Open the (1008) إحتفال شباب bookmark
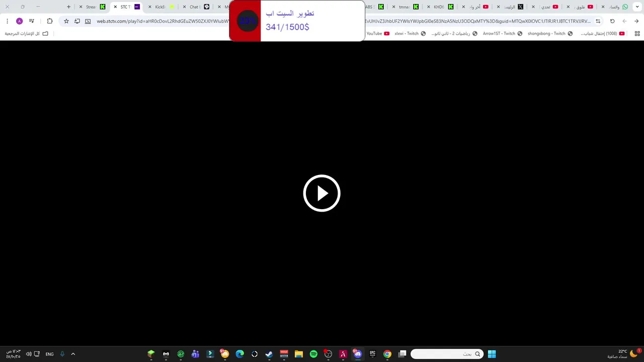 [x=602, y=34]
